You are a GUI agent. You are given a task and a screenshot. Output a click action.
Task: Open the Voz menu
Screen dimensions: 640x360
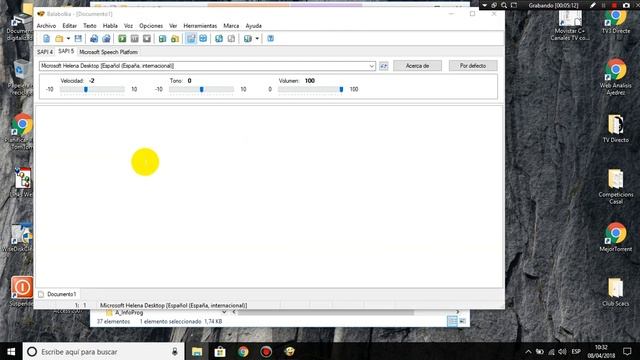point(128,26)
